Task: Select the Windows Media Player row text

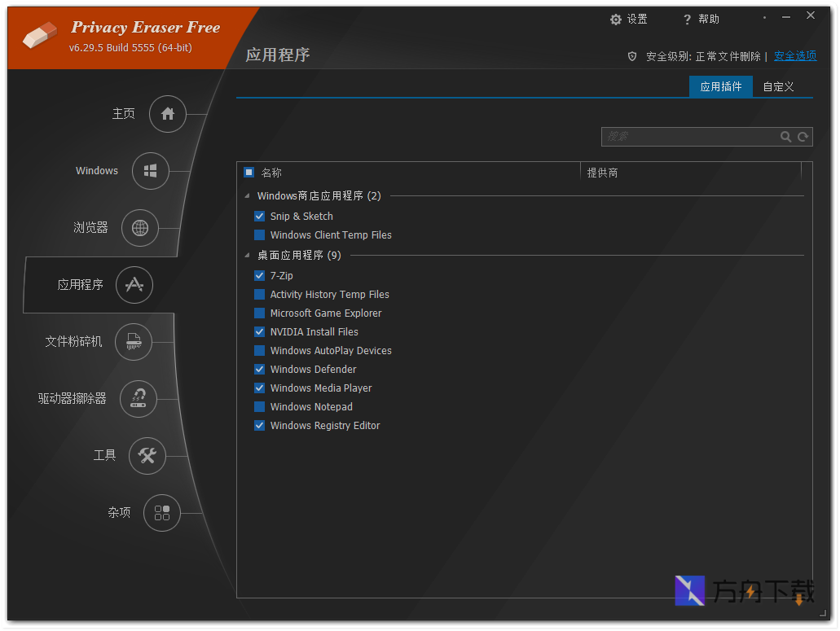Action: (x=321, y=388)
